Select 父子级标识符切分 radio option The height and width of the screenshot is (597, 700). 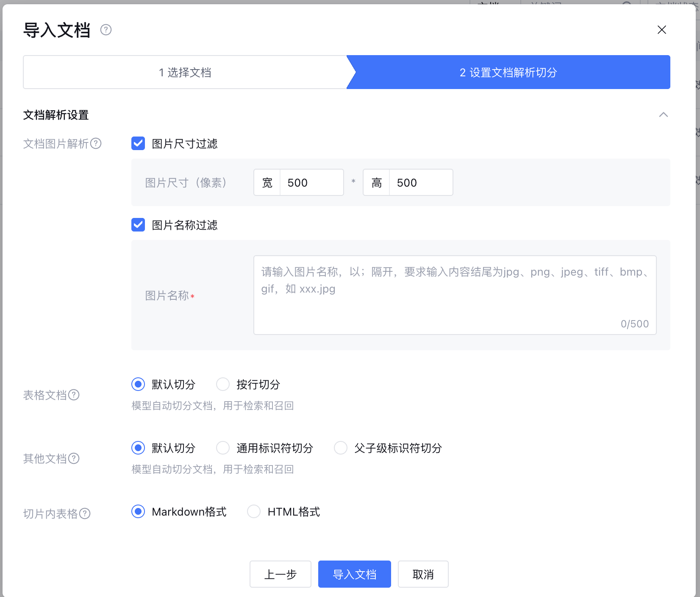pyautogui.click(x=341, y=448)
